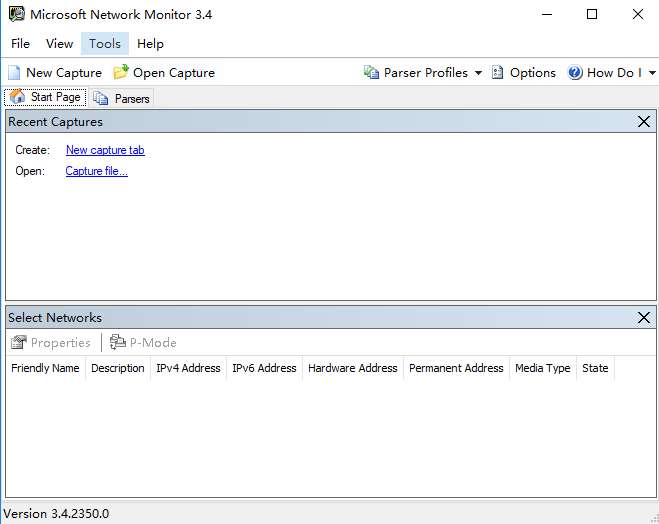Switch to the Start Page tab
The height and width of the screenshot is (524, 659).
click(x=45, y=97)
